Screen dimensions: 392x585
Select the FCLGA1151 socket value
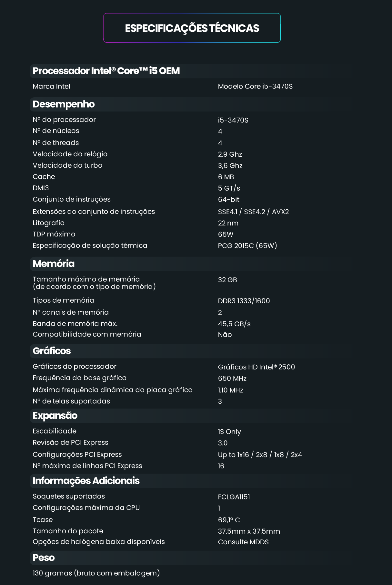(x=234, y=496)
